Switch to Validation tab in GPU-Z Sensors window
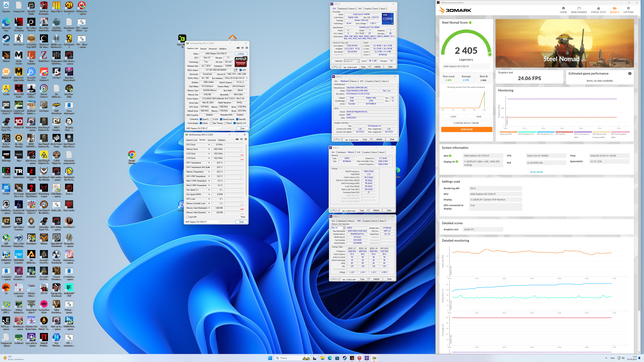The height and width of the screenshot is (362, 644). tap(222, 140)
